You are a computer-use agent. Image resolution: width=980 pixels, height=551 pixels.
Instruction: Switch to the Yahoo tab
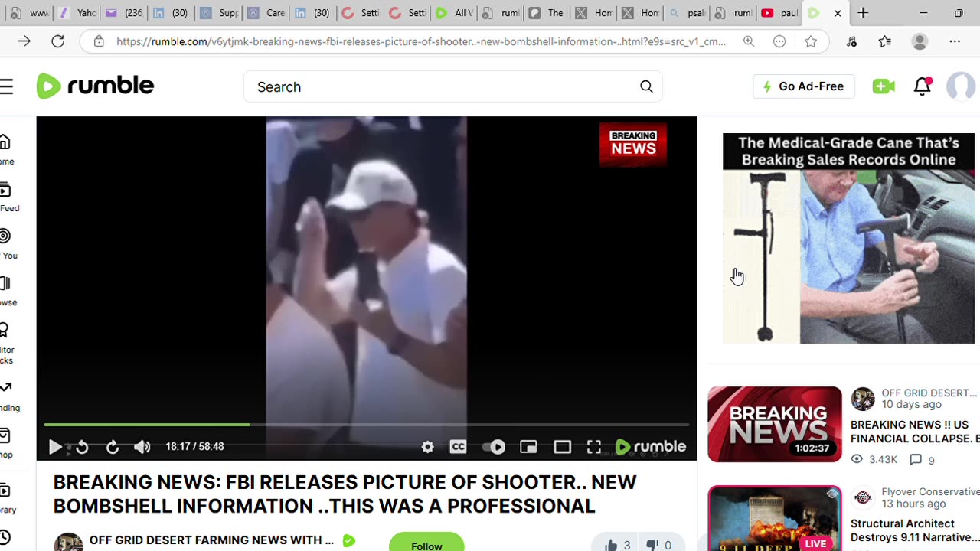pyautogui.click(x=77, y=13)
